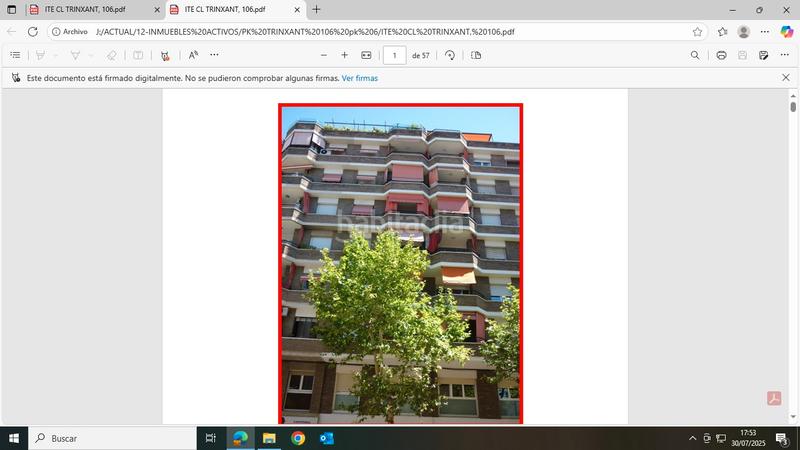This screenshot has width=800, height=450.
Task: Open tab actions menu icon
Action: [x=12, y=10]
